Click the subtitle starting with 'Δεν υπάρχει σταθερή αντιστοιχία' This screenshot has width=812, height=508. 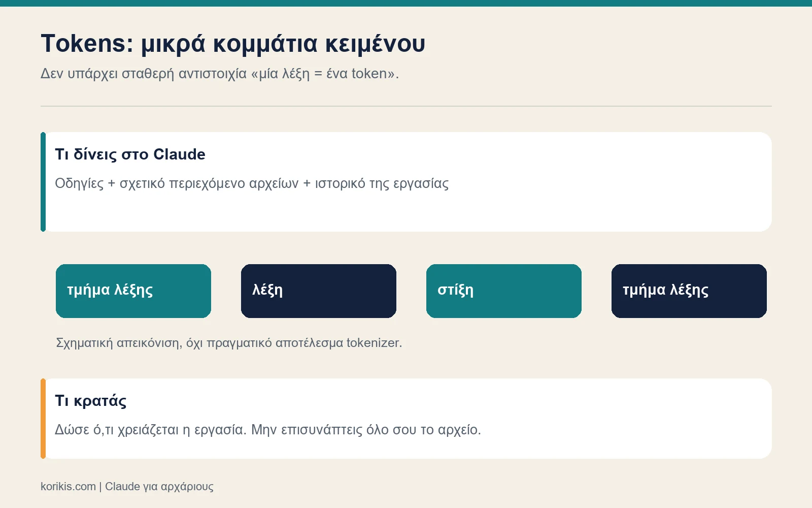[x=220, y=74]
